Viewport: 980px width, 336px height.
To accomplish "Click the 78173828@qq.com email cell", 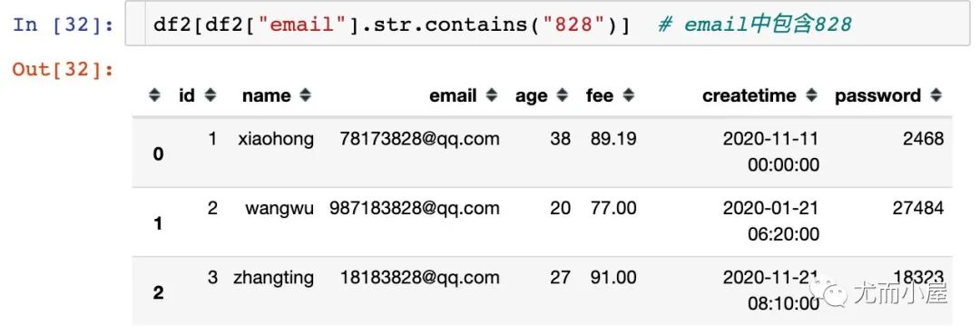I will [419, 138].
